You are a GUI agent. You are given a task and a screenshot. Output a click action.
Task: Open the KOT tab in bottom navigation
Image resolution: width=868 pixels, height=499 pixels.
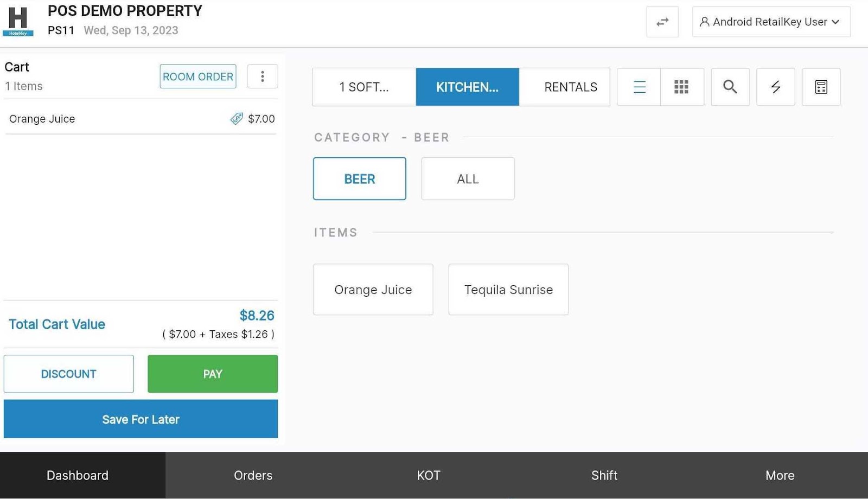click(428, 475)
